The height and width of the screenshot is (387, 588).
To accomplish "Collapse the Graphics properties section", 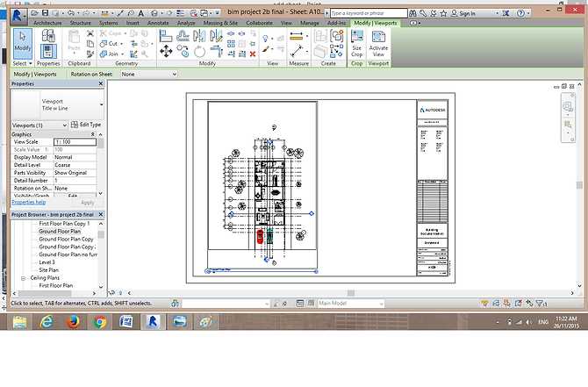I will [92, 134].
